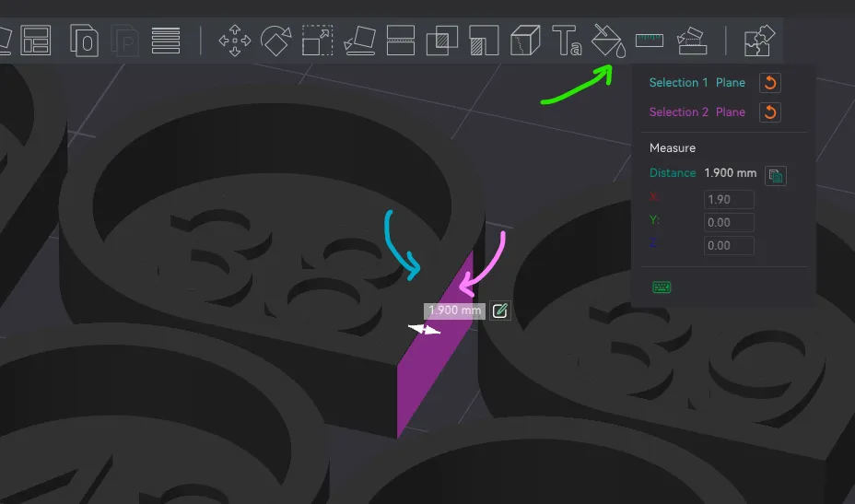Select the Color painting bucket tool

[x=608, y=41]
